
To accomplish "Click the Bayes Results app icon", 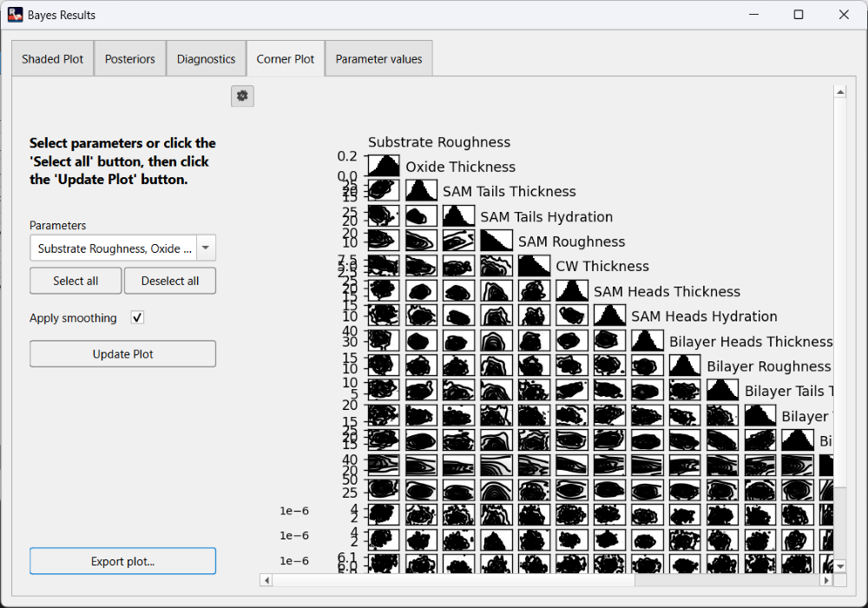I will [x=15, y=15].
